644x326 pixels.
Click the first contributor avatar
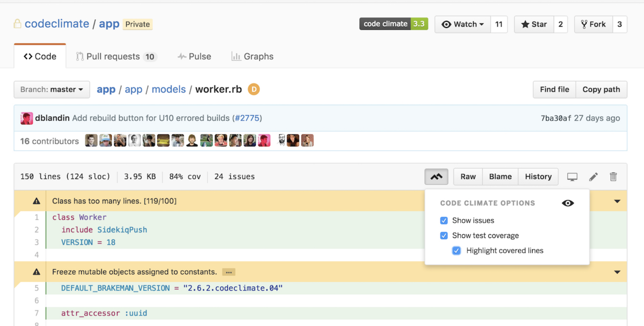91,140
